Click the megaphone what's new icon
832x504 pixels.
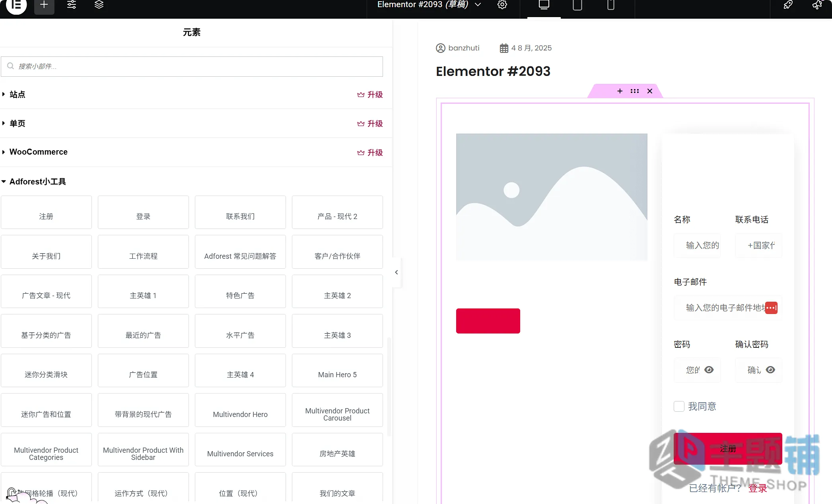[817, 5]
